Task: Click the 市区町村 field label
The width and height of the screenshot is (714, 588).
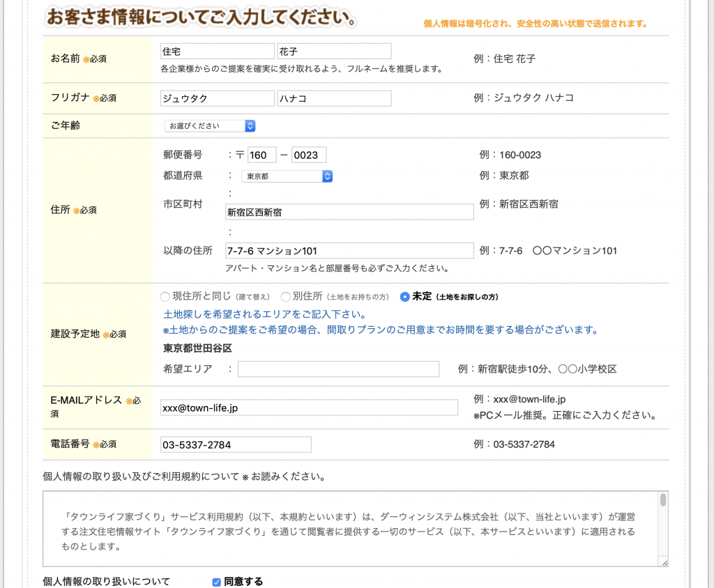Action: pos(183,204)
